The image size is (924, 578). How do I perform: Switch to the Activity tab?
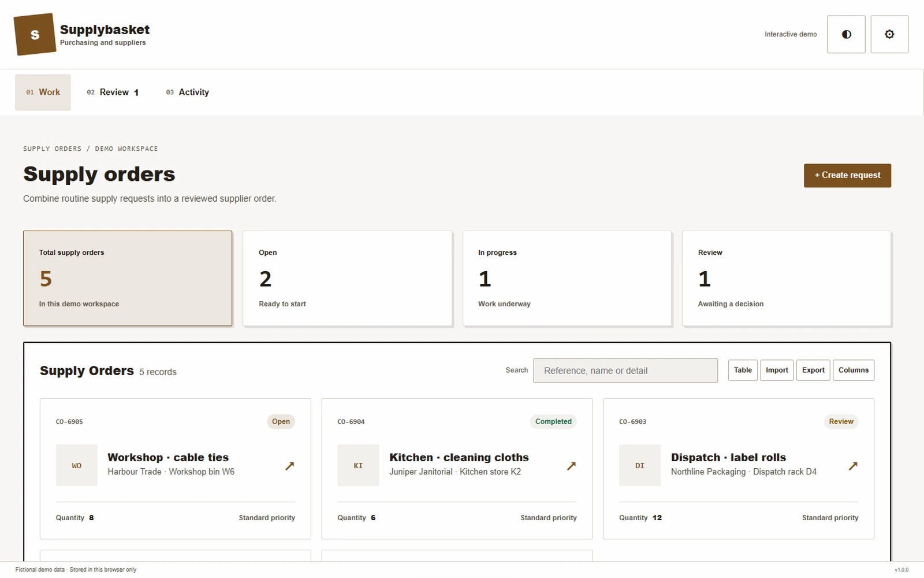coord(187,92)
